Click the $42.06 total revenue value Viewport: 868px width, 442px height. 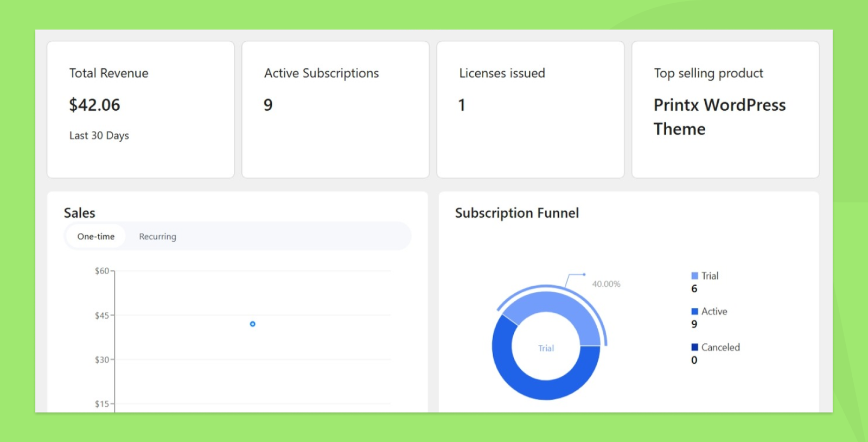tap(94, 105)
